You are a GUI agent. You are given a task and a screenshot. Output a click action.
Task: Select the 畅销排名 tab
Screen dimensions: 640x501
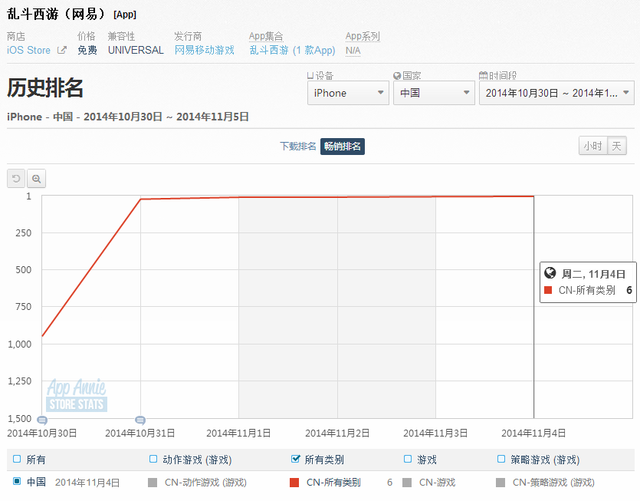[x=342, y=146]
